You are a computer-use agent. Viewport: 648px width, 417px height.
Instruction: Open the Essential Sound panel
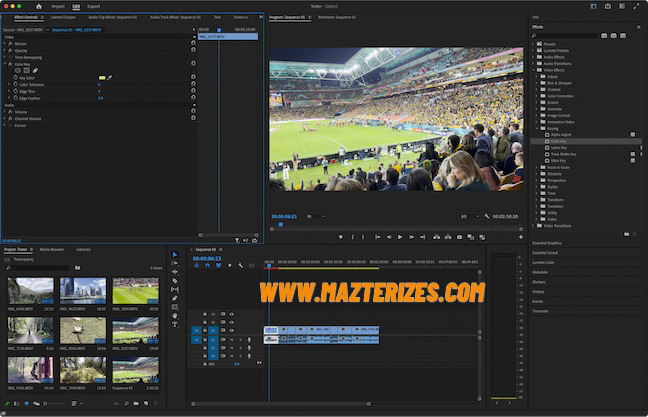(x=545, y=253)
